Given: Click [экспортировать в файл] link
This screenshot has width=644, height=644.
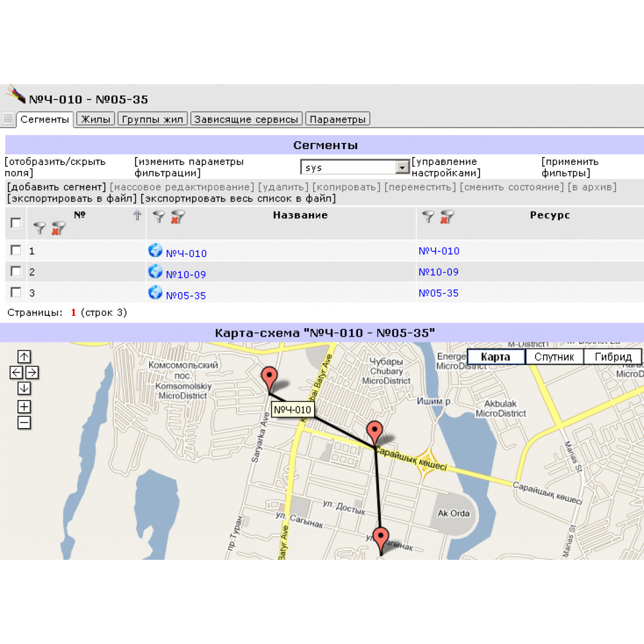Looking at the screenshot, I should 72,199.
